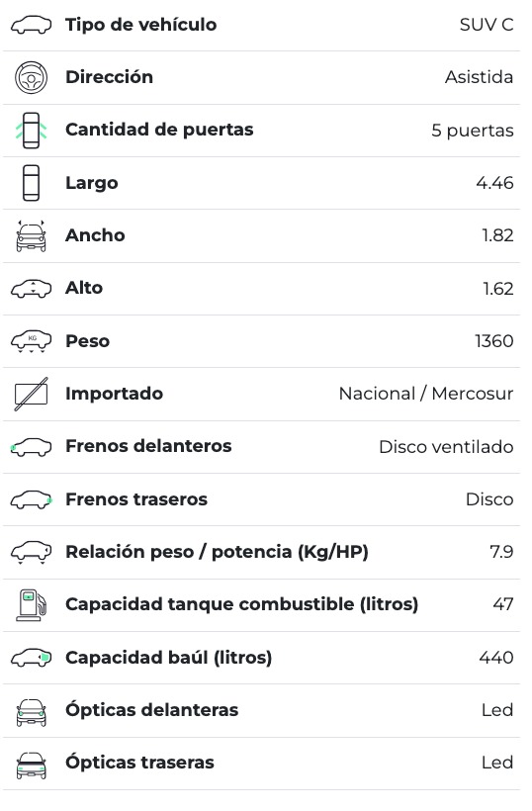Click the 5 puertas value
The image size is (532, 811).
(x=473, y=131)
